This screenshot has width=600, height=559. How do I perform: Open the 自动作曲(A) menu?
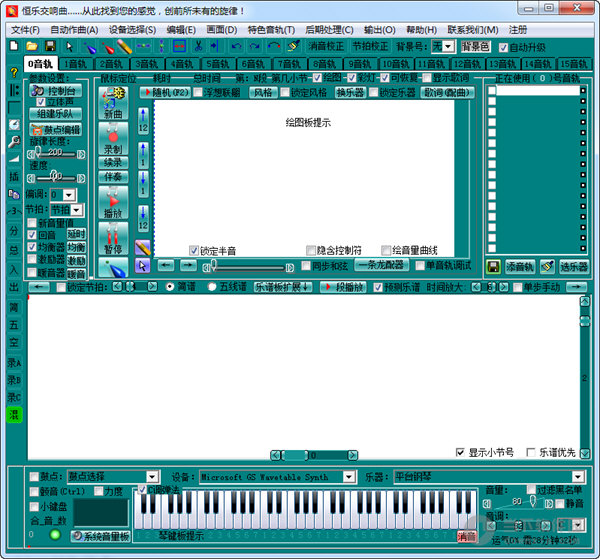[x=74, y=30]
